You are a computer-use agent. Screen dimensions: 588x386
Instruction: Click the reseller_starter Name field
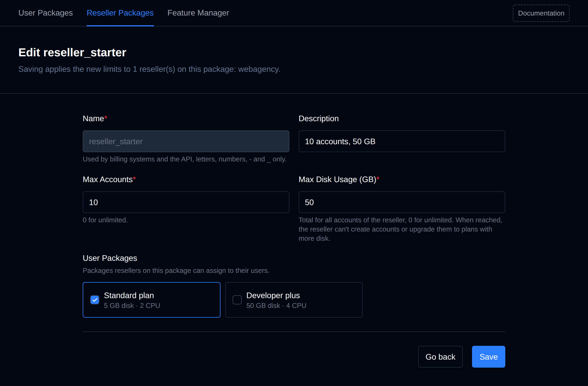pos(186,141)
